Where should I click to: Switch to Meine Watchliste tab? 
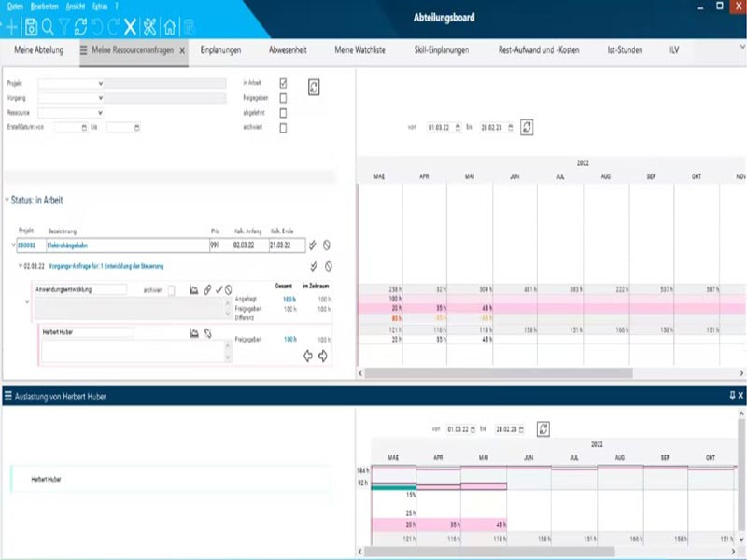point(359,50)
